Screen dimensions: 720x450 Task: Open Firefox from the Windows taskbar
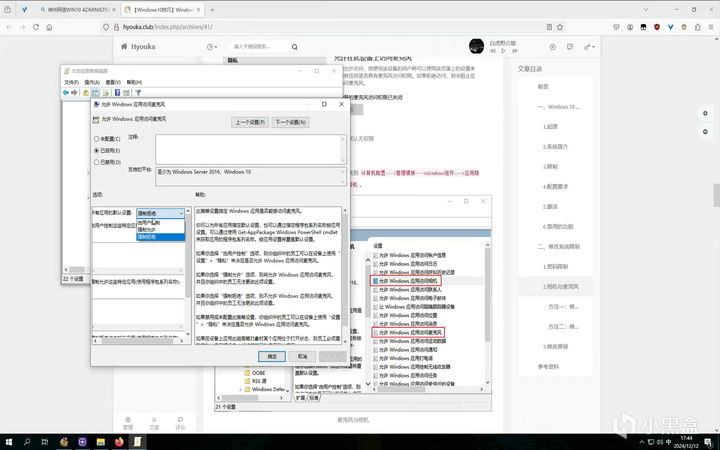pyautogui.click(x=119, y=440)
